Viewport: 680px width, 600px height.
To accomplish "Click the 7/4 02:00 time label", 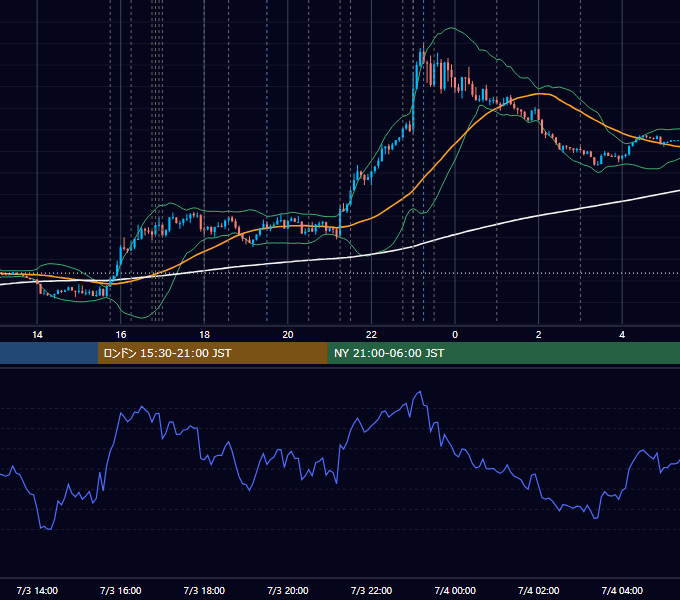I will [539, 590].
